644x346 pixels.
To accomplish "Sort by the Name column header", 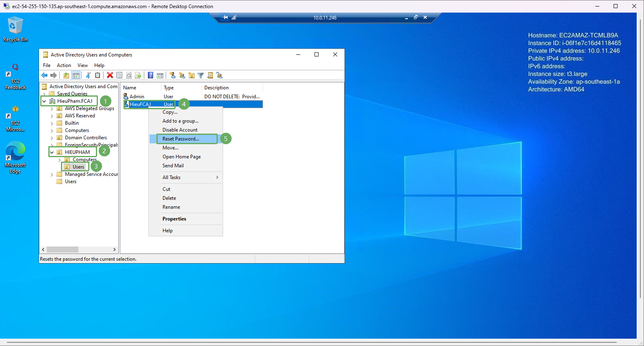I will pyautogui.click(x=141, y=88).
